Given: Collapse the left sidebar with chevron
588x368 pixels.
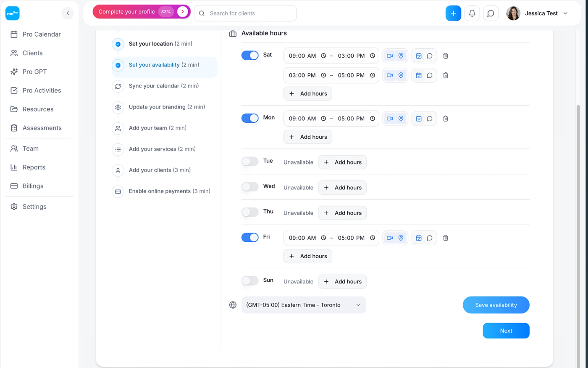Looking at the screenshot, I should pos(68,13).
